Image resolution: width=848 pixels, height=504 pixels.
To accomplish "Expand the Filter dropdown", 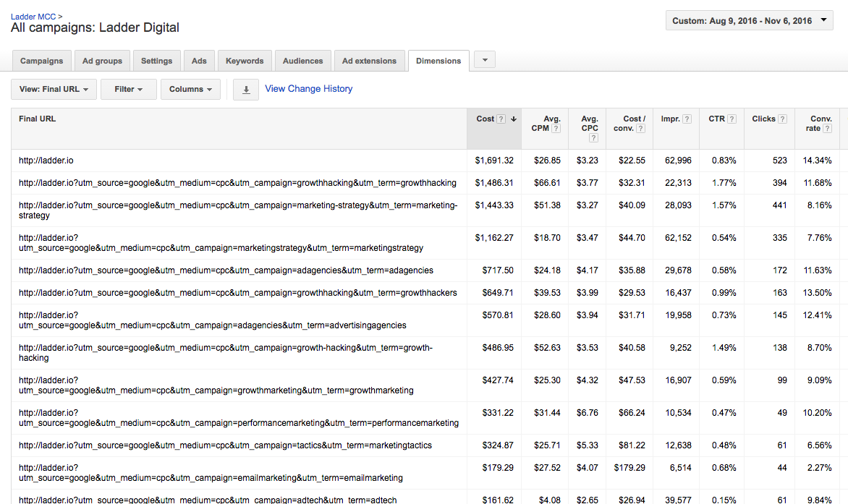I will pos(128,90).
